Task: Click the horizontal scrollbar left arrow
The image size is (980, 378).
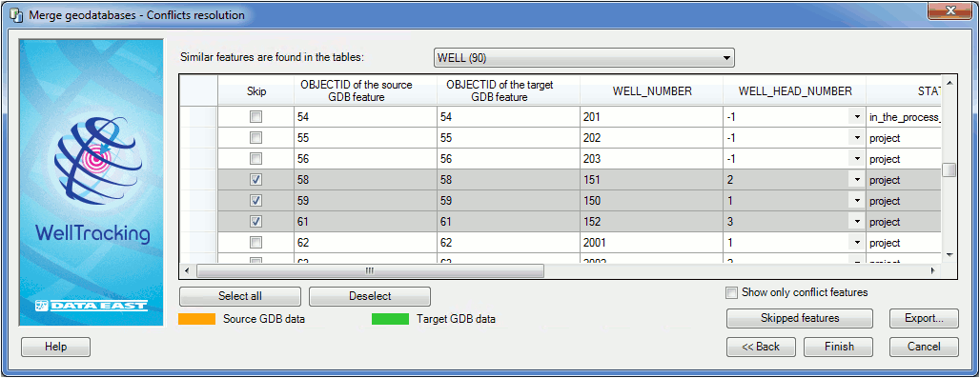Action: [x=187, y=270]
